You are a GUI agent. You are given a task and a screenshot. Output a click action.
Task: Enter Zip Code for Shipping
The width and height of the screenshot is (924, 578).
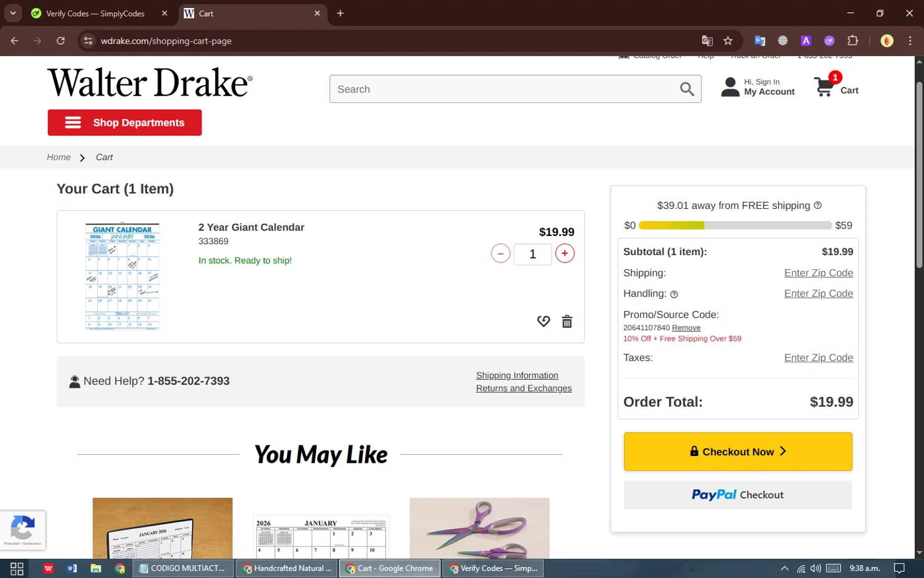[818, 273]
